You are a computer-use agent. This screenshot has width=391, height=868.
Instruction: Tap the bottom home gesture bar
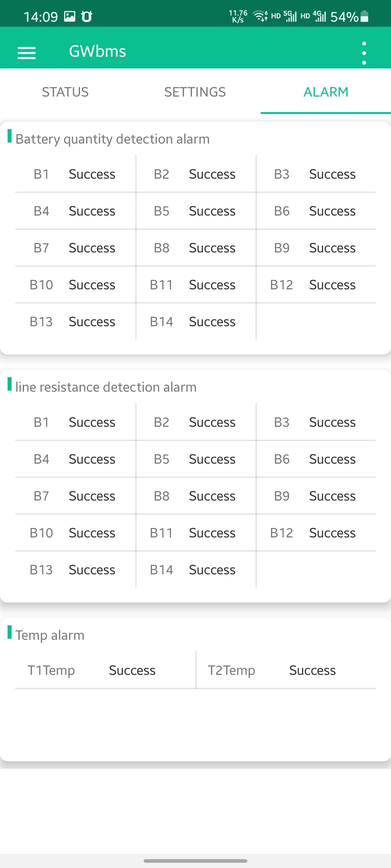195,861
